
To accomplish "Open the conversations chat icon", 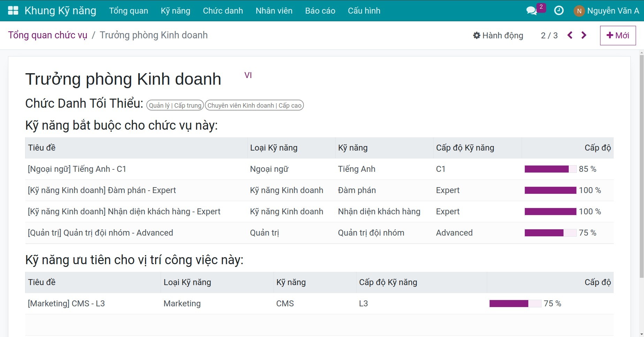I will (532, 11).
